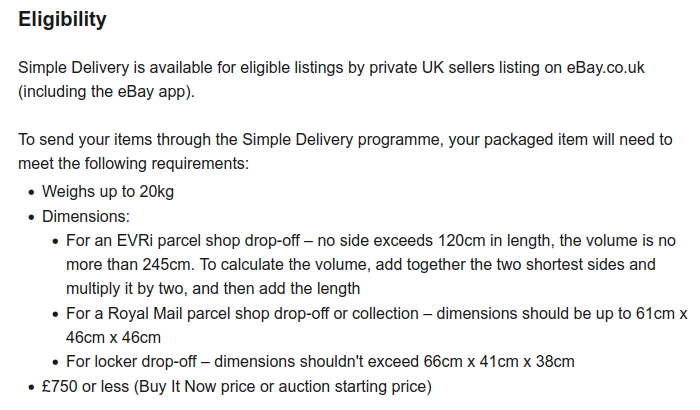Viewport: 700px width, 410px height.
Task: Click the locker drop-off dimensions line
Action: [320, 361]
